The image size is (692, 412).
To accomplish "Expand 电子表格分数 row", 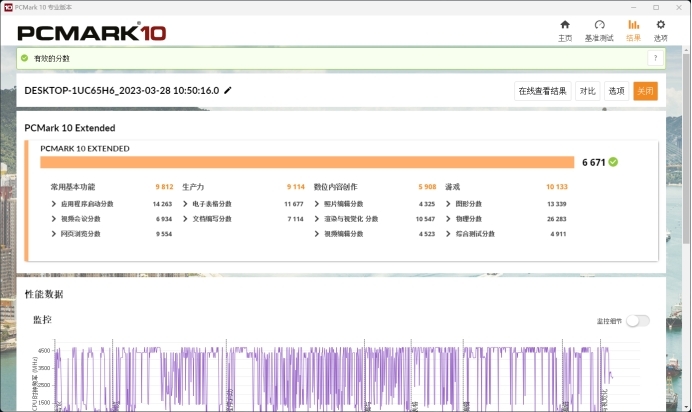I will (x=185, y=204).
